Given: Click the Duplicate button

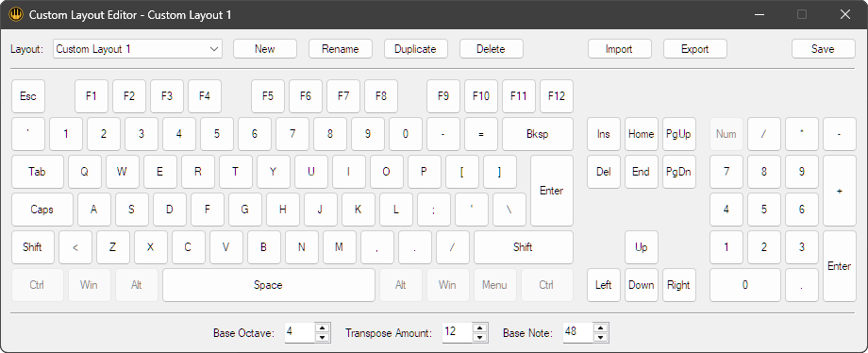Looking at the screenshot, I should (415, 49).
